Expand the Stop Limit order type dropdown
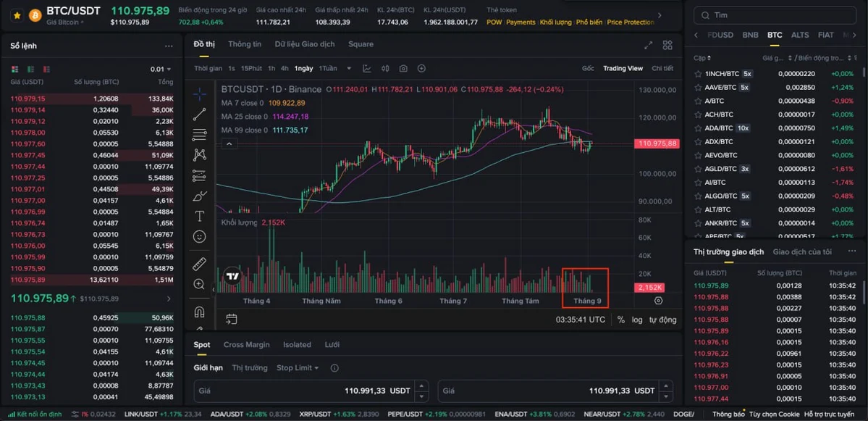Viewport: 868px width, 421px height. click(298, 368)
